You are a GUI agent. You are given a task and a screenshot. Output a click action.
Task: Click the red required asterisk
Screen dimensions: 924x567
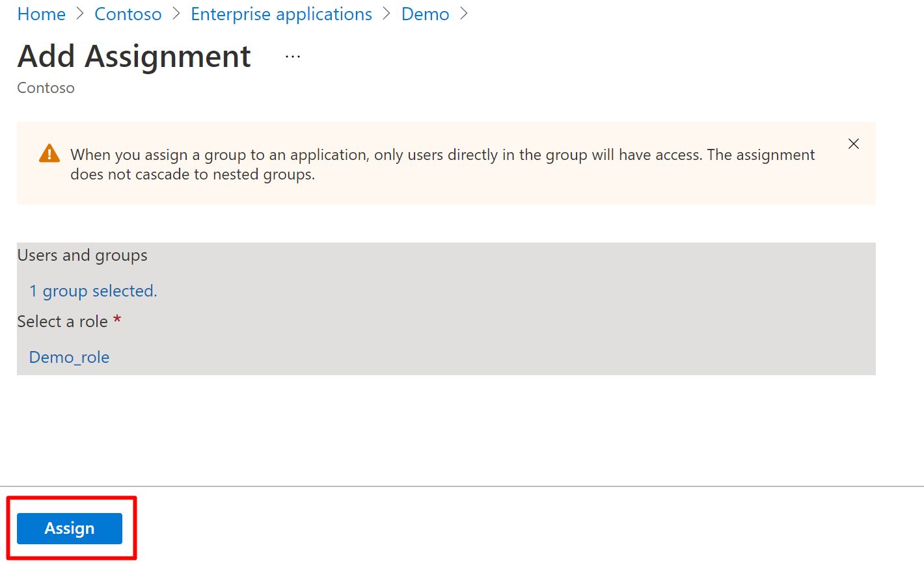click(x=117, y=319)
